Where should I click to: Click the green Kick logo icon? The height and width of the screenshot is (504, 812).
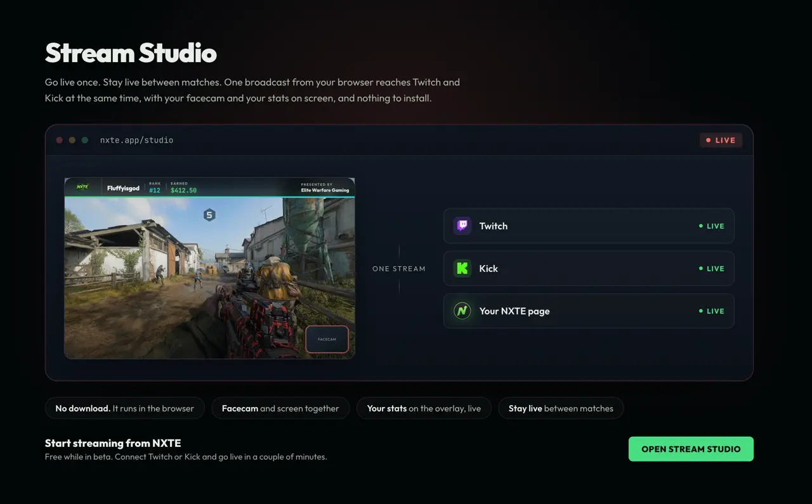462,268
